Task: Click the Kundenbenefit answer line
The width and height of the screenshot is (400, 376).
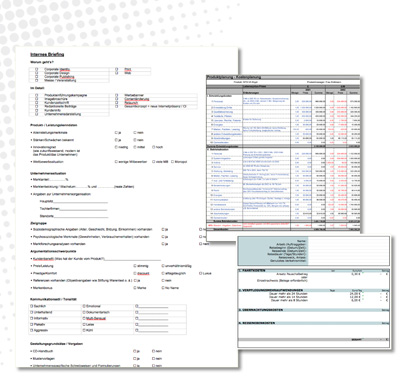Action: (133, 259)
